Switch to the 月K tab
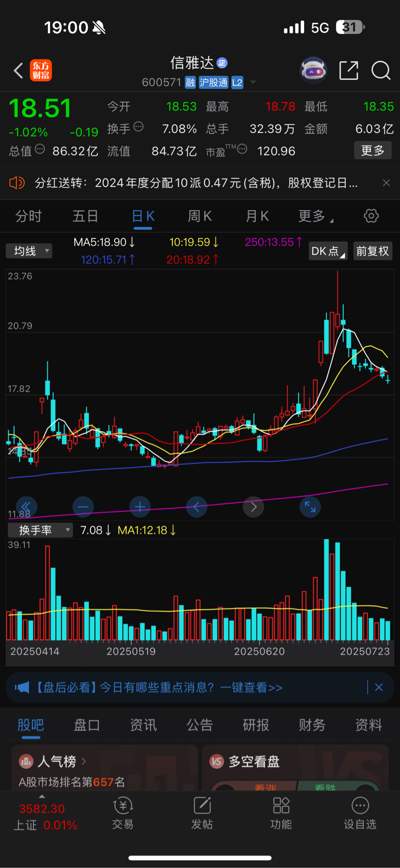Screen dimensions: 400x868 coord(257,216)
